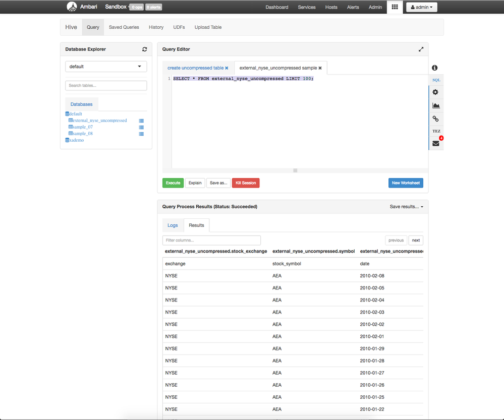Click the Visual Explain chain-link icon
Screen dimensions: 504x420
coord(435,118)
